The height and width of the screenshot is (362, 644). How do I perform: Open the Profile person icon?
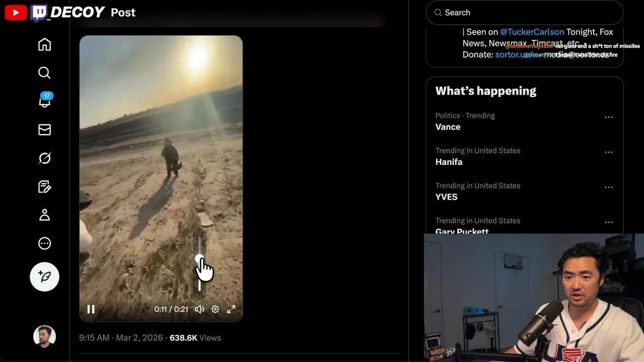click(44, 215)
